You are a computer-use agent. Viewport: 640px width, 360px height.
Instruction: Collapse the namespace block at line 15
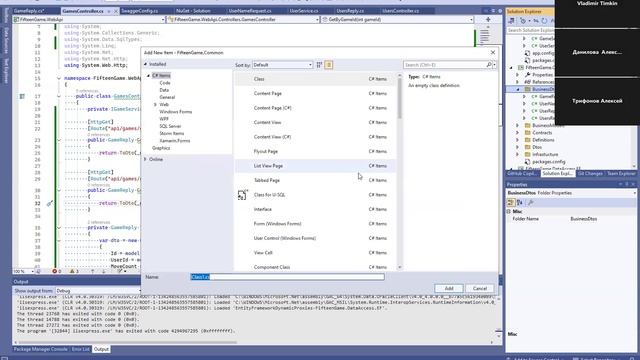(59, 78)
